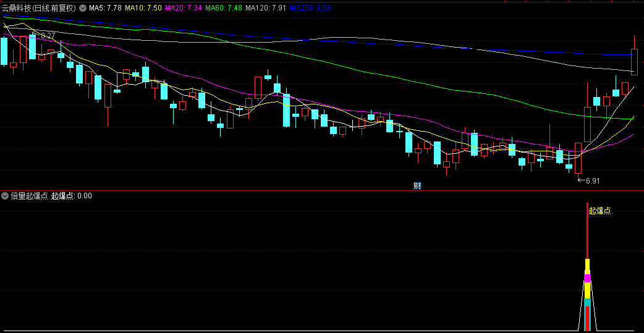
Task: Open the 倍量起爆点 indicator dropdown arrow
Action: (x=5, y=196)
